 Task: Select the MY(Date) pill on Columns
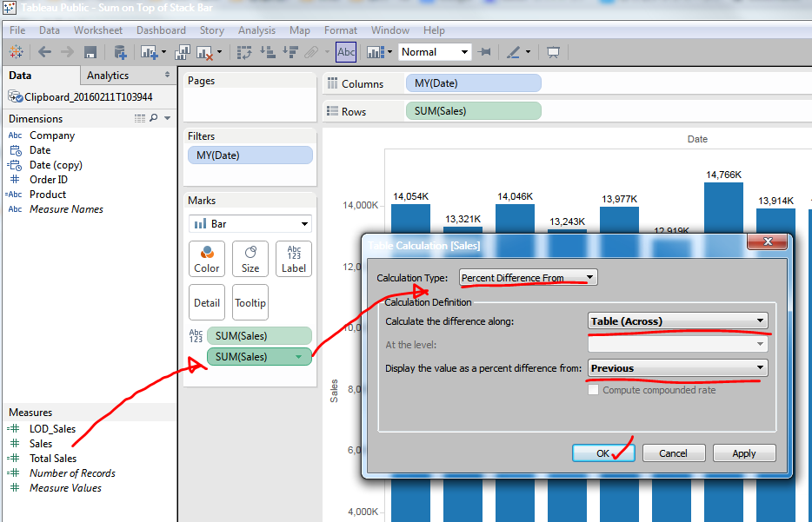click(473, 83)
